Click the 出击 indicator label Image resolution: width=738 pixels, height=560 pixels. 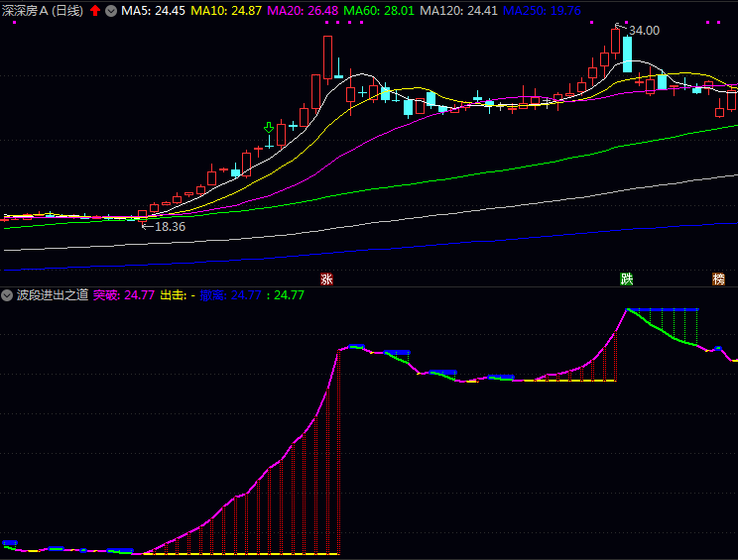(177, 294)
